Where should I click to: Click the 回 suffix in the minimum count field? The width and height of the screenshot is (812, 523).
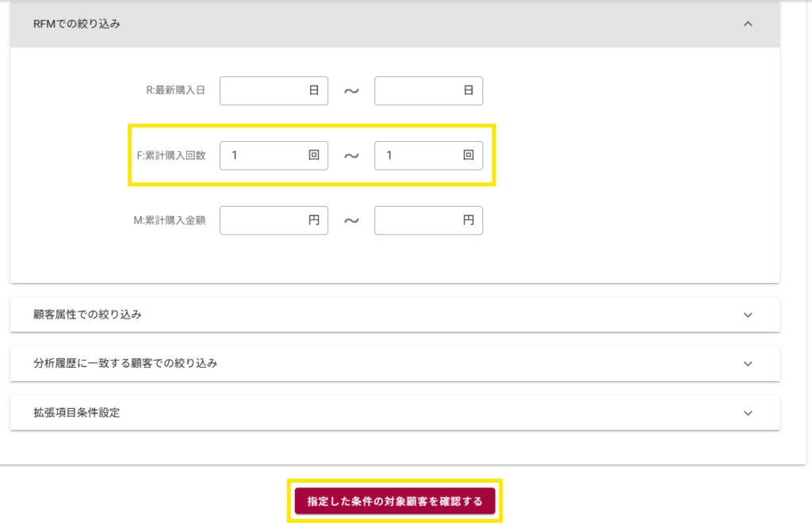coord(314,155)
